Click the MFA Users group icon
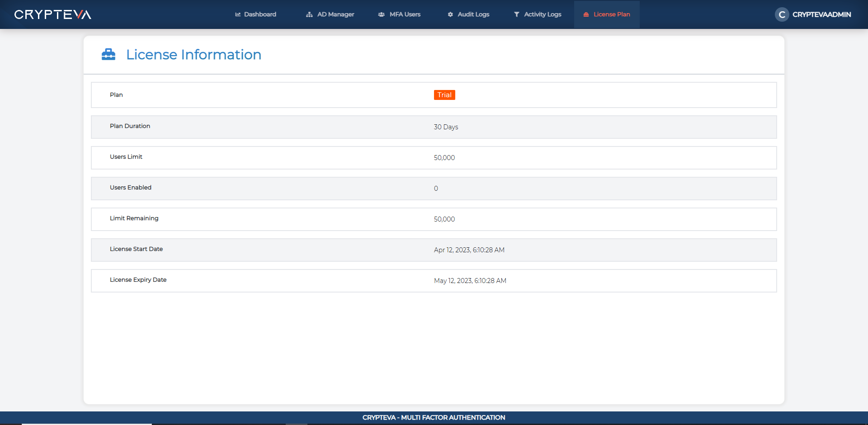The image size is (868, 425). (x=382, y=14)
